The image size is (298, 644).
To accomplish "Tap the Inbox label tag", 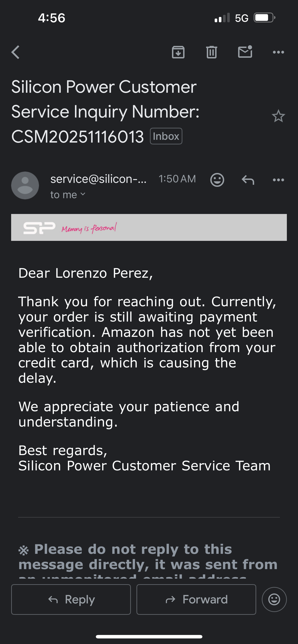I will click(166, 136).
